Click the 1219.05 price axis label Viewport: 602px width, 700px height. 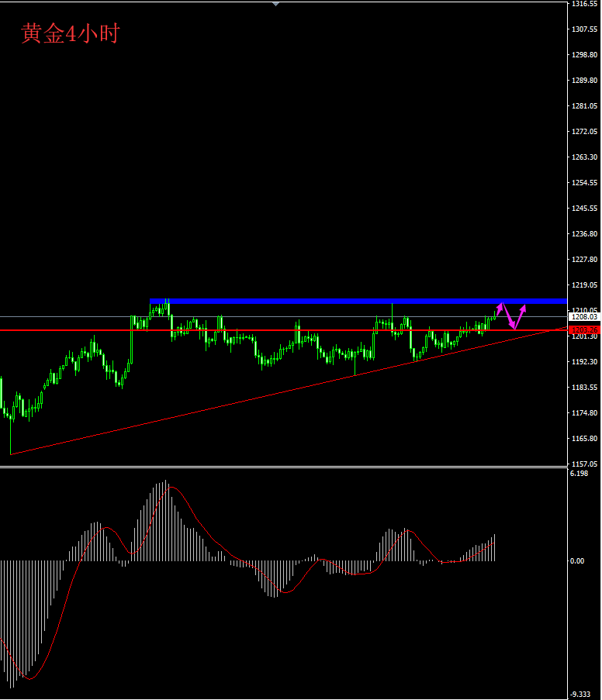(585, 284)
